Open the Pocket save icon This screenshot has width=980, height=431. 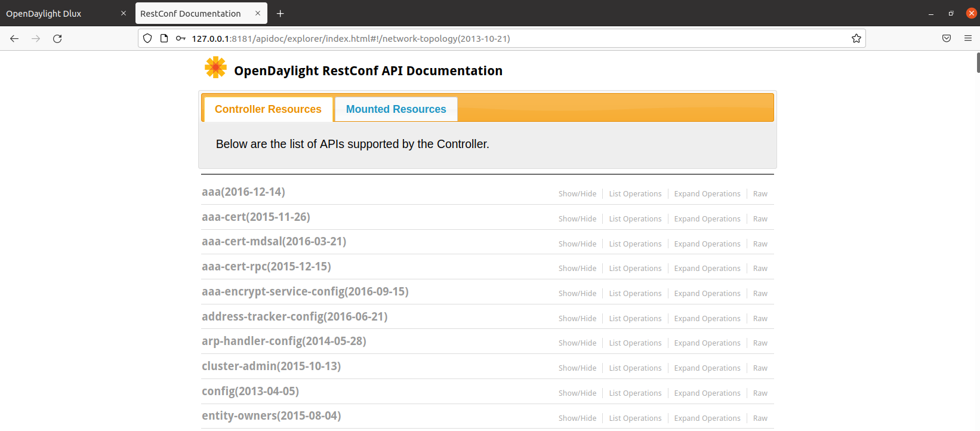click(947, 39)
